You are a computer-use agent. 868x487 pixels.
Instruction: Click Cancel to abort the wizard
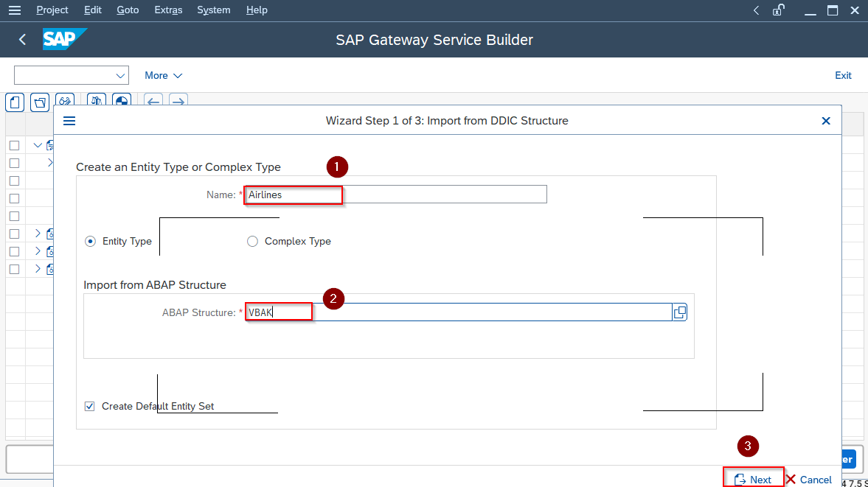pyautogui.click(x=809, y=480)
